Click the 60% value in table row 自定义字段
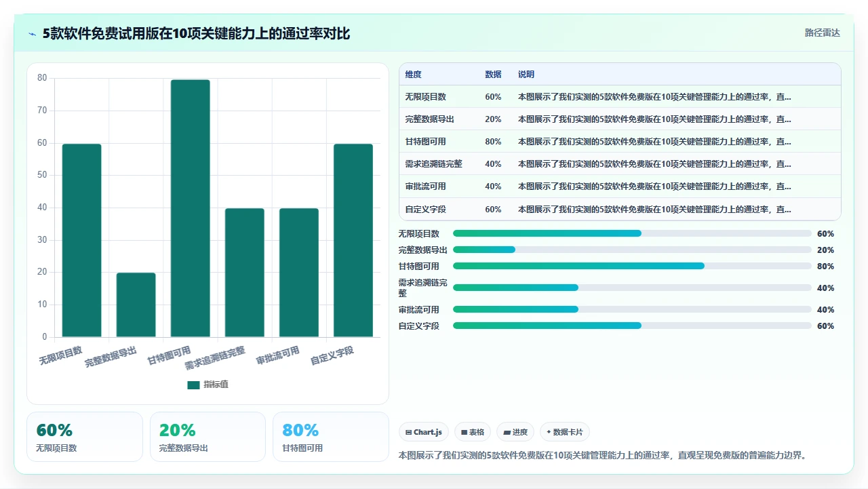The image size is (868, 489). click(493, 210)
